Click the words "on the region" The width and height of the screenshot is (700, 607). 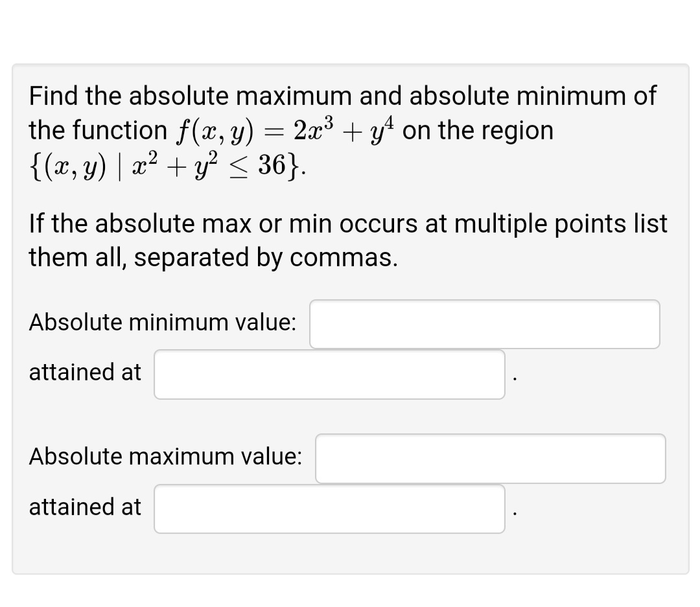click(482, 130)
